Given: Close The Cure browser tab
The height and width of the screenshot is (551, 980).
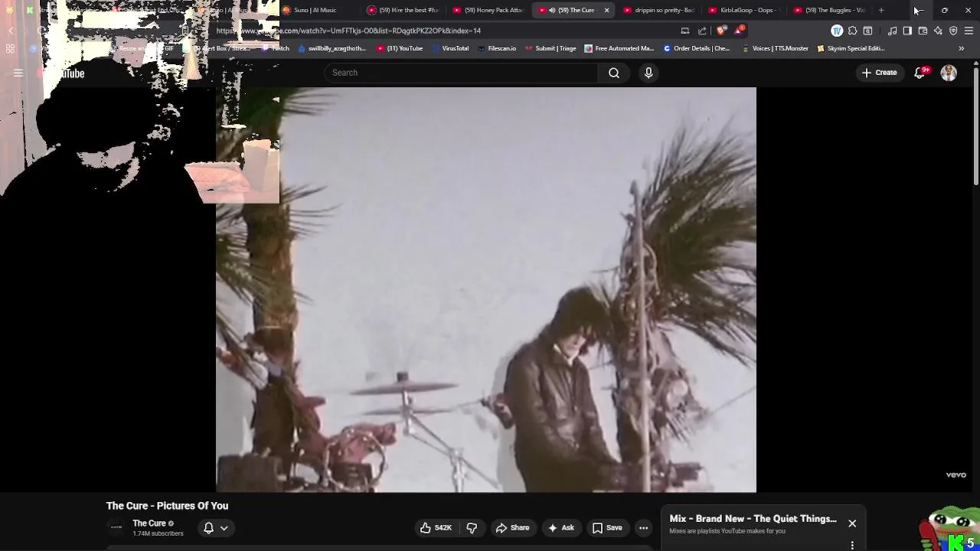Looking at the screenshot, I should tap(606, 10).
